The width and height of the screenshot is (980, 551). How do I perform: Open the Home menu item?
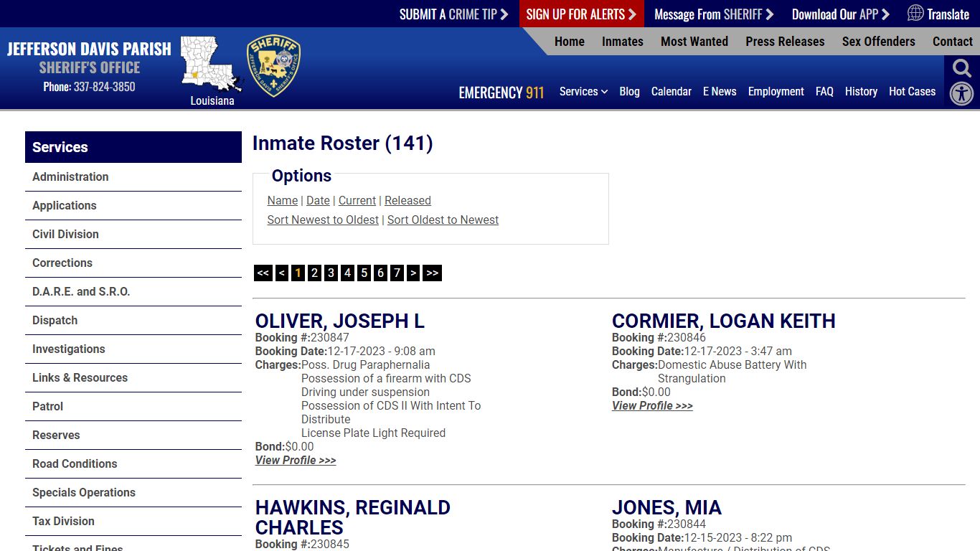[x=570, y=41]
